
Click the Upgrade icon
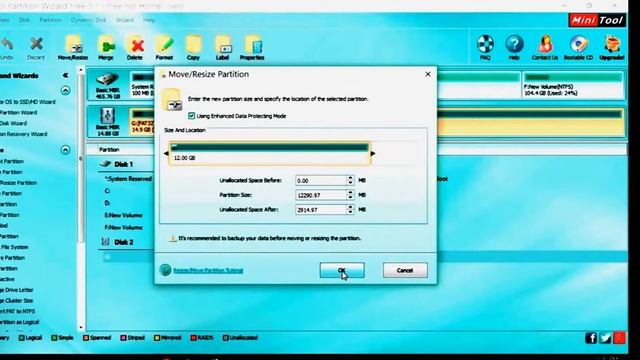612,44
